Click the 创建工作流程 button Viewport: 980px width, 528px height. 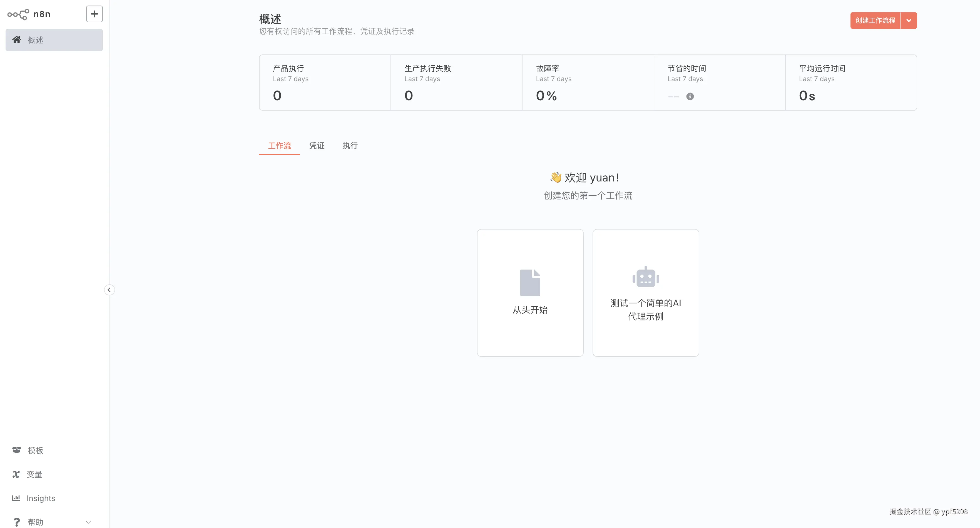click(875, 21)
